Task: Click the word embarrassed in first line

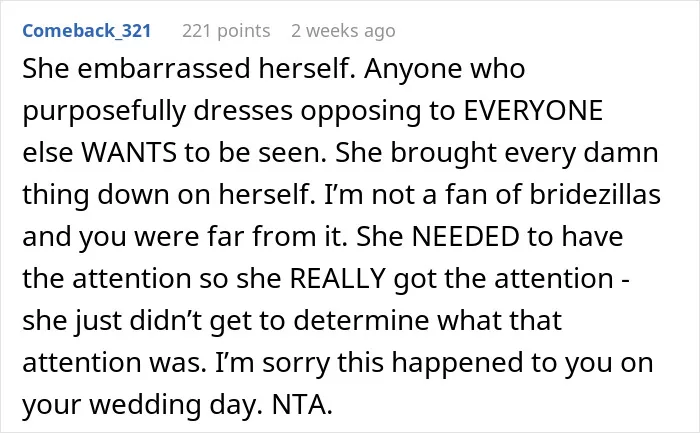Action: coord(164,69)
